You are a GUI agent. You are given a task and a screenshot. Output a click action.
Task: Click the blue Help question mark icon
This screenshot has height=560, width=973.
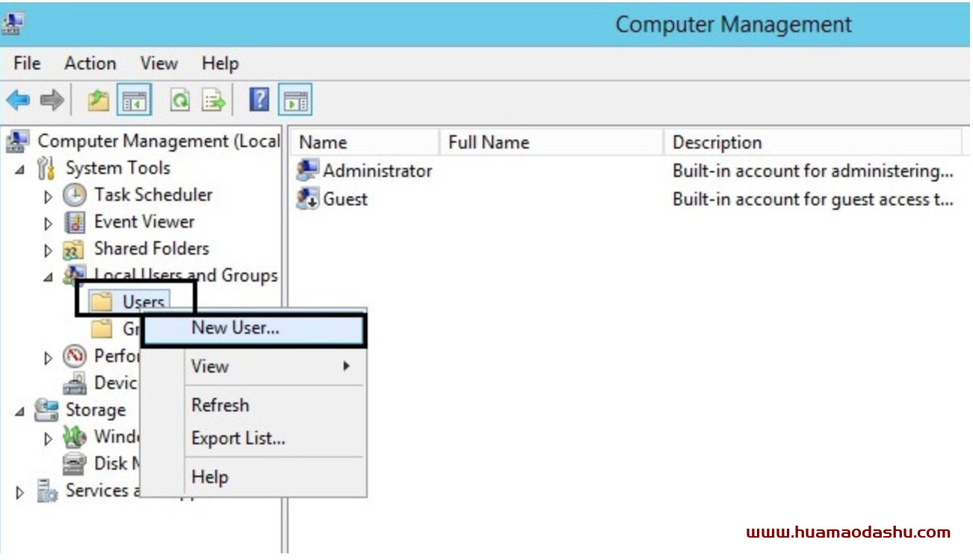259,100
